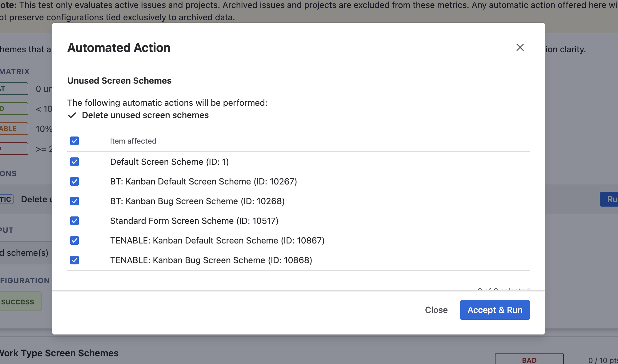Click the Unused Screen Schemes heading

tap(119, 81)
